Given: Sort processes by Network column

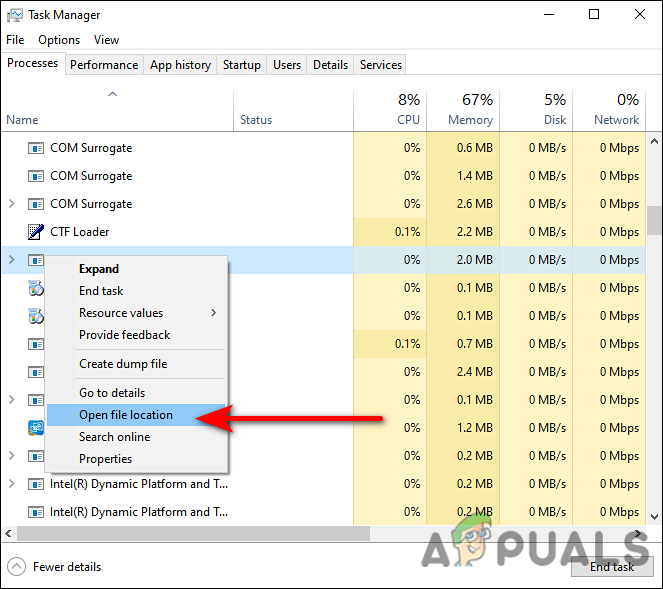Looking at the screenshot, I should (609, 110).
